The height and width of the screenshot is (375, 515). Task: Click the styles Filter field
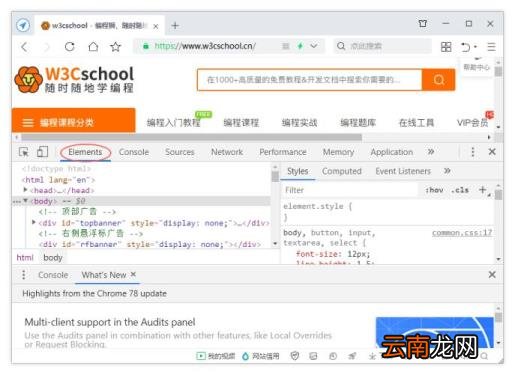(350, 190)
